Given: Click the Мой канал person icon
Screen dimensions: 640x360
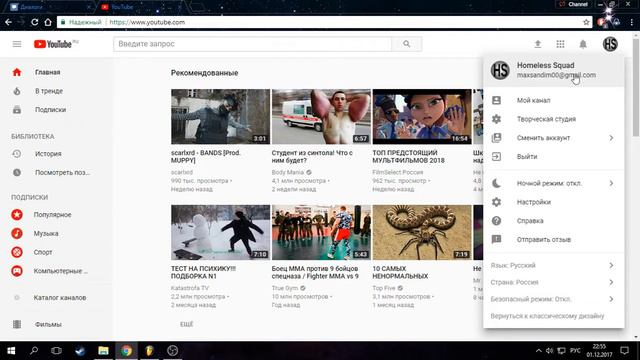Looking at the screenshot, I should pos(496,100).
